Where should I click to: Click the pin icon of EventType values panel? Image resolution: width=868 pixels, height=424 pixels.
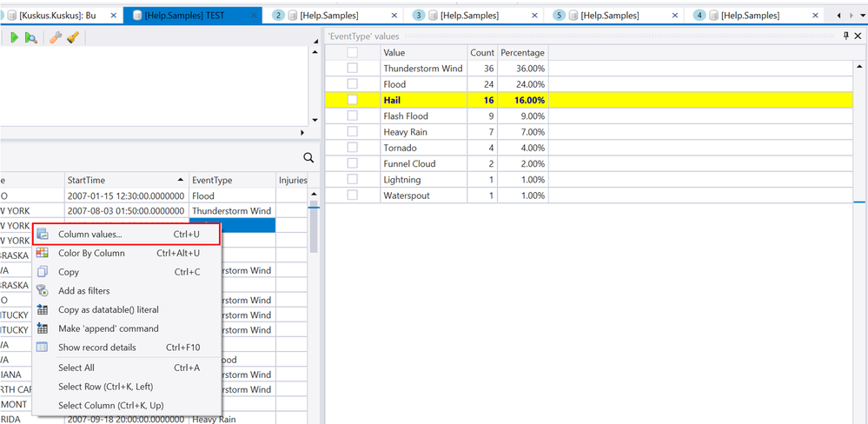(x=846, y=36)
